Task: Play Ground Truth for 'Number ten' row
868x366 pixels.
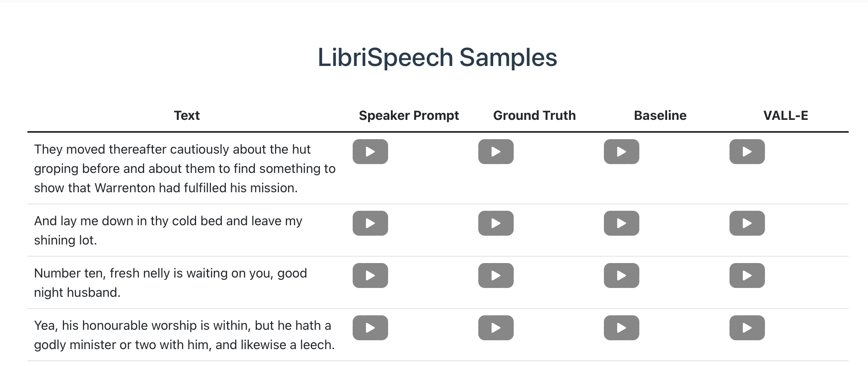Action: coord(496,276)
